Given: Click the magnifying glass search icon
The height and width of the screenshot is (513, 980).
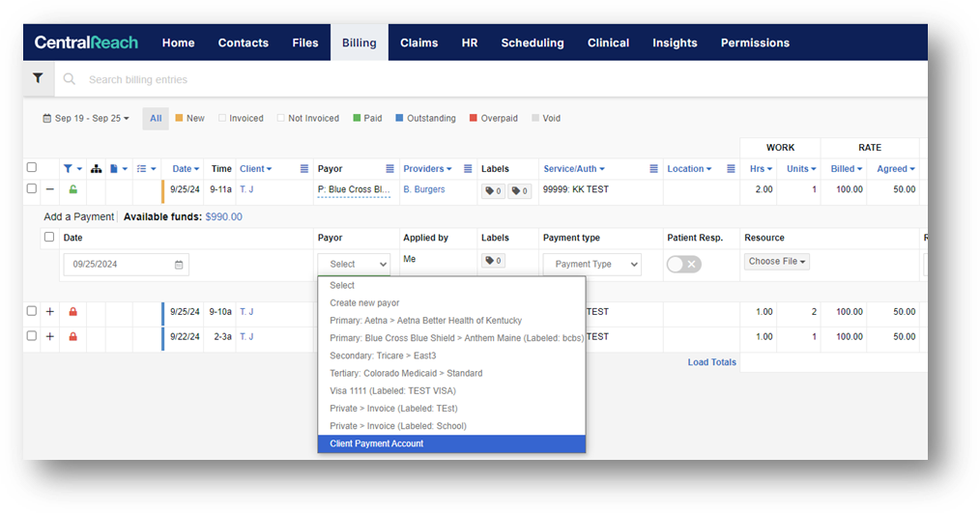Looking at the screenshot, I should [x=70, y=79].
